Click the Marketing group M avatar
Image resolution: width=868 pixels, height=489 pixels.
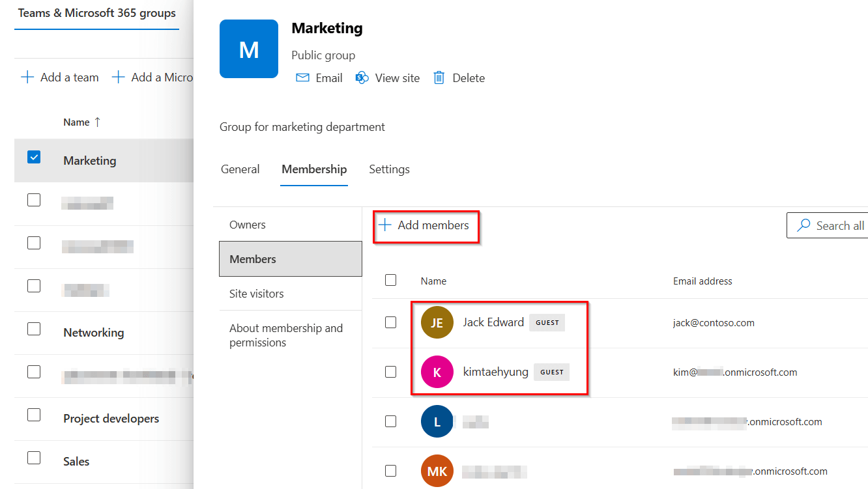click(x=249, y=49)
